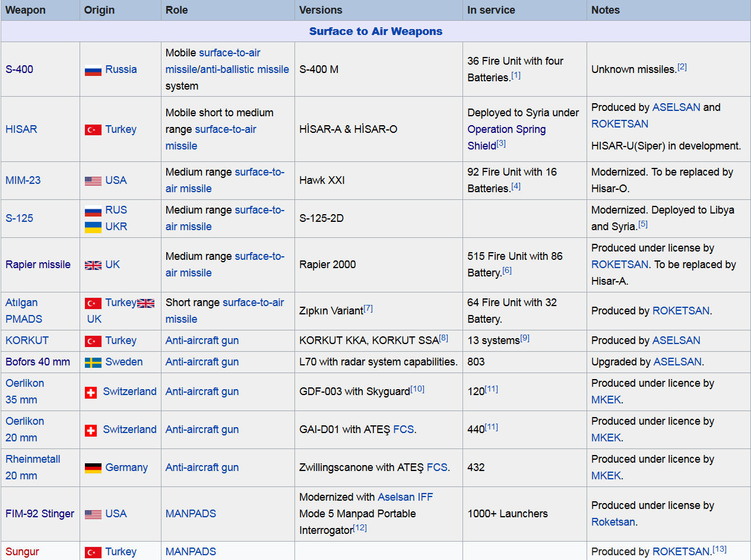The image size is (751, 560).
Task: Click the German flag in the Rheinmetall row
Action: (93, 468)
